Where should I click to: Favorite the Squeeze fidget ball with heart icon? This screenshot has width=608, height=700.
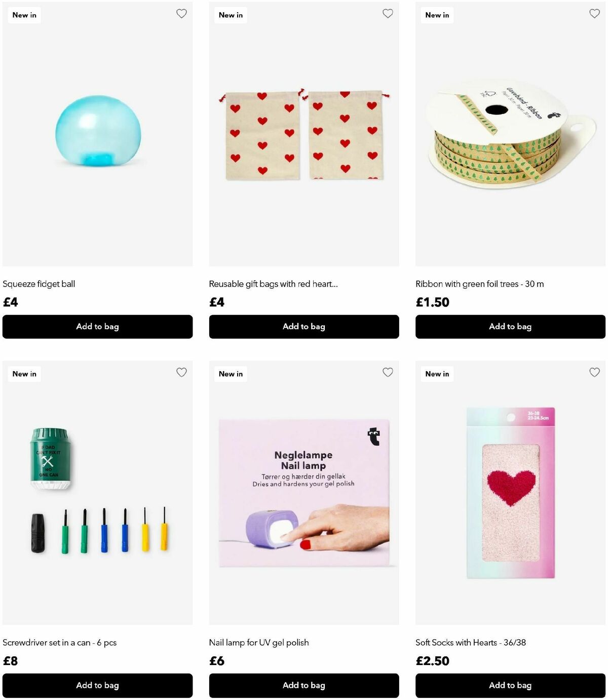[x=181, y=14]
